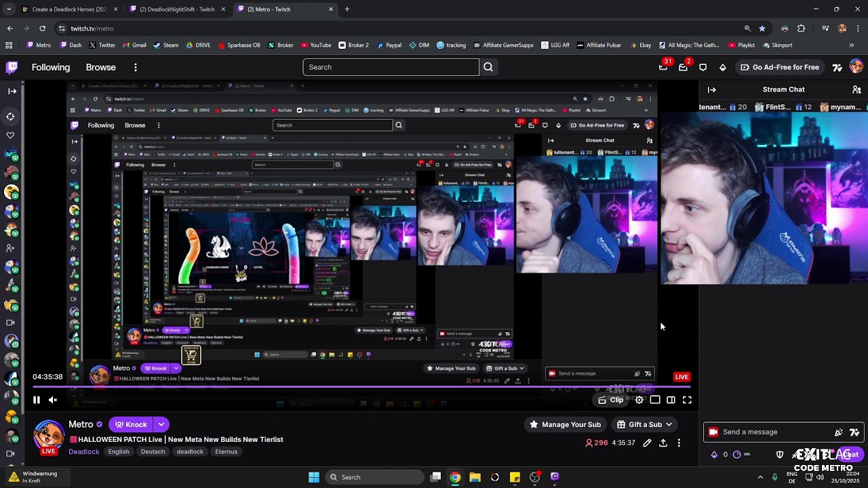Open the notifications inbox with 2 badge
Viewport: 868px width, 488px height.
tap(683, 67)
